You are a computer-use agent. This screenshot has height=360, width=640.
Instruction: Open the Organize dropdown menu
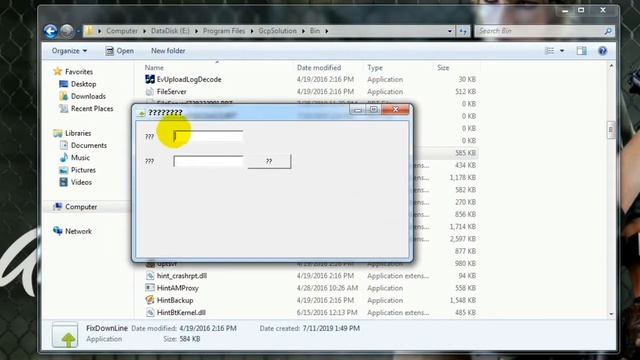(x=69, y=51)
